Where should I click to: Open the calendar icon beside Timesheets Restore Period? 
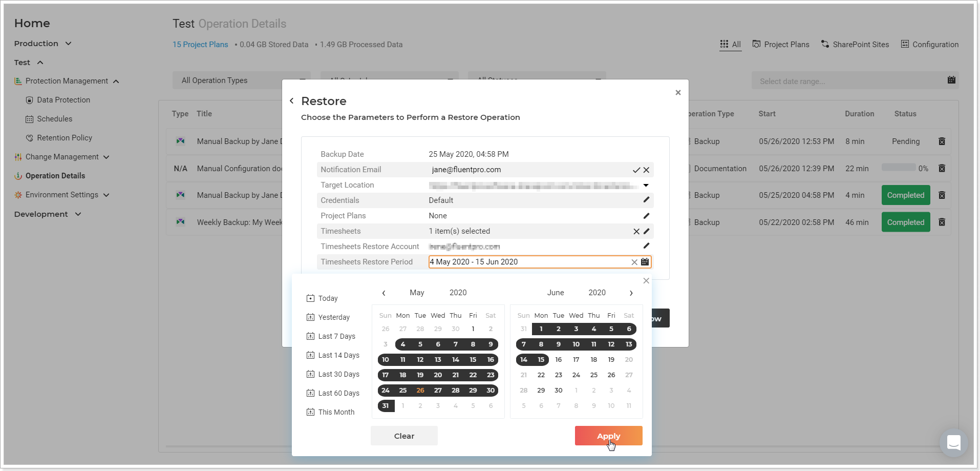tap(646, 262)
